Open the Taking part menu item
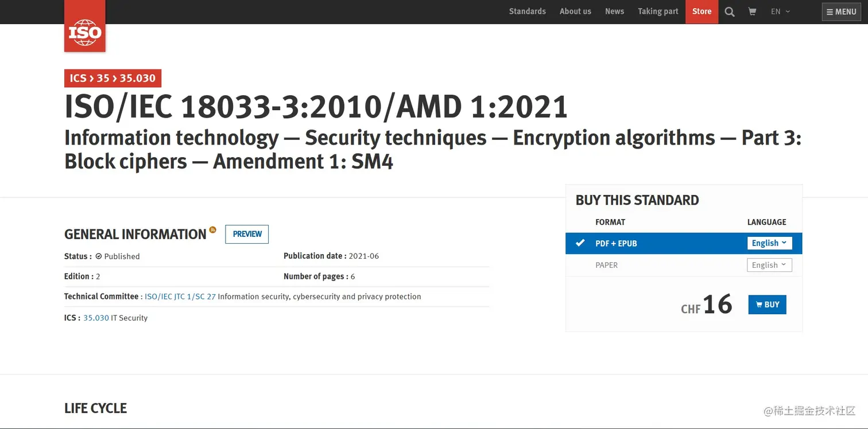Image resolution: width=868 pixels, height=429 pixels. pos(658,11)
